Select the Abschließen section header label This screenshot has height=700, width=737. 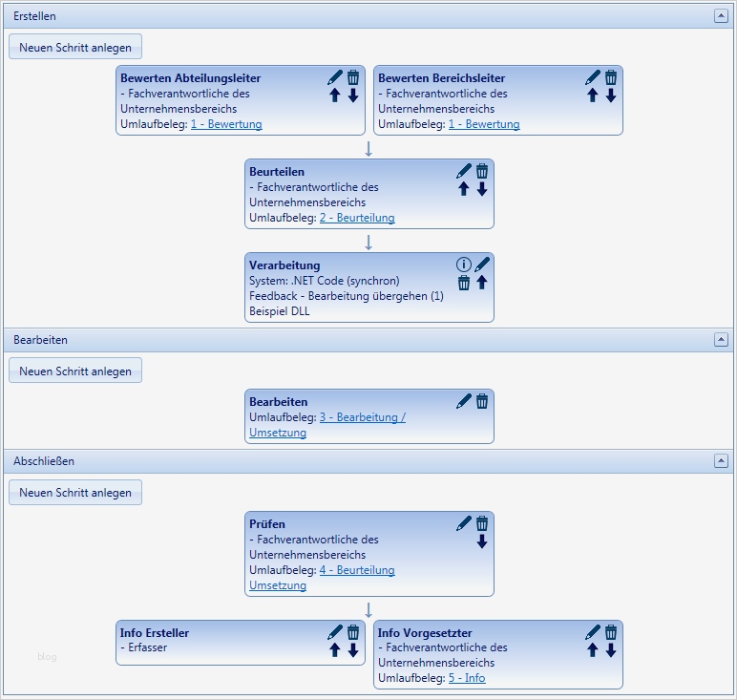tap(44, 461)
